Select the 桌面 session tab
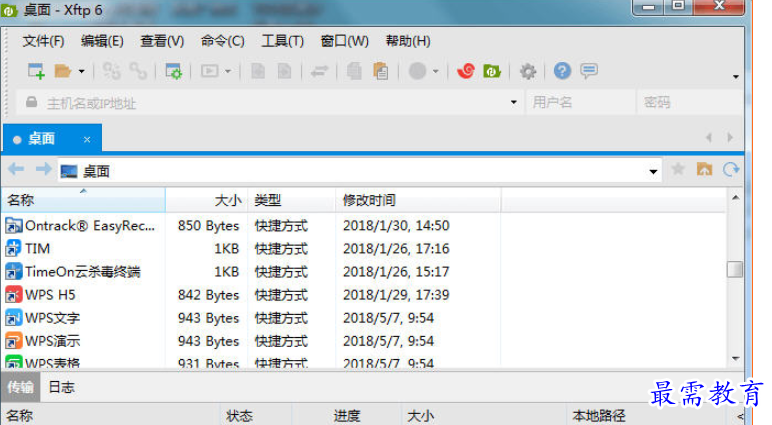 point(52,139)
